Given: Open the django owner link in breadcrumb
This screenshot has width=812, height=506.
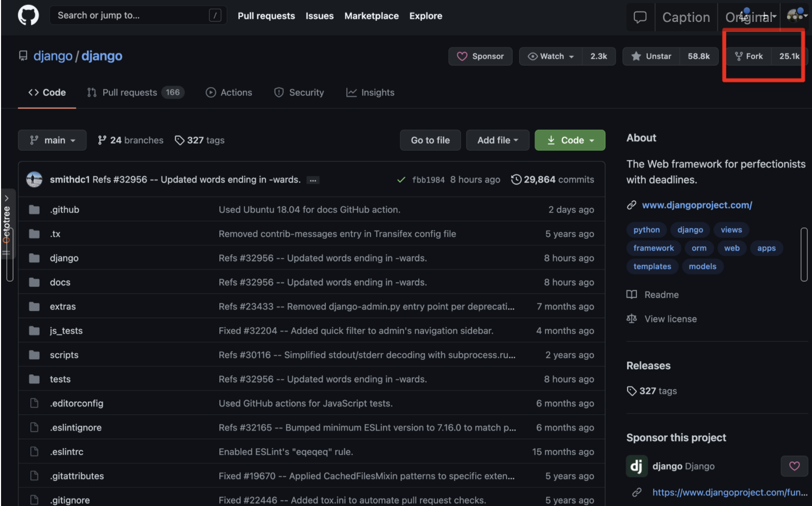Looking at the screenshot, I should 53,56.
